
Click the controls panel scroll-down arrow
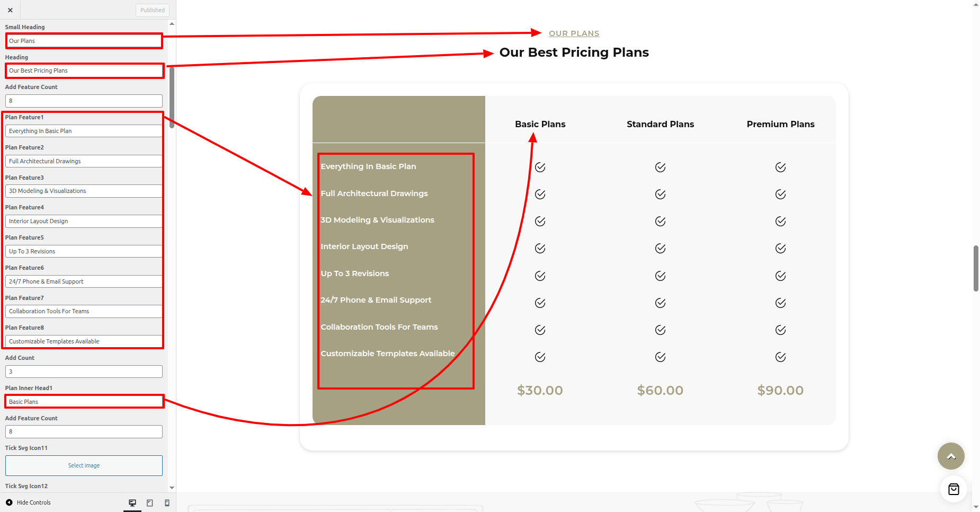pyautogui.click(x=172, y=488)
